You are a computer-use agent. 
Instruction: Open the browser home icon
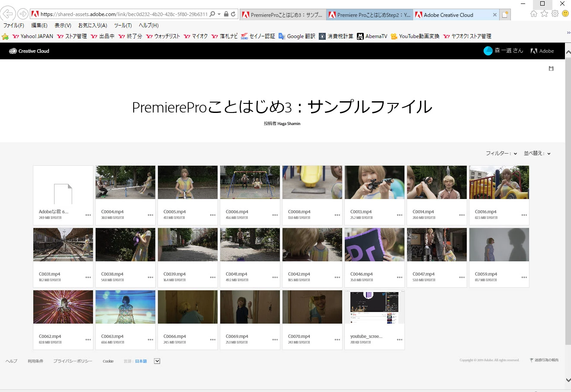tap(534, 14)
